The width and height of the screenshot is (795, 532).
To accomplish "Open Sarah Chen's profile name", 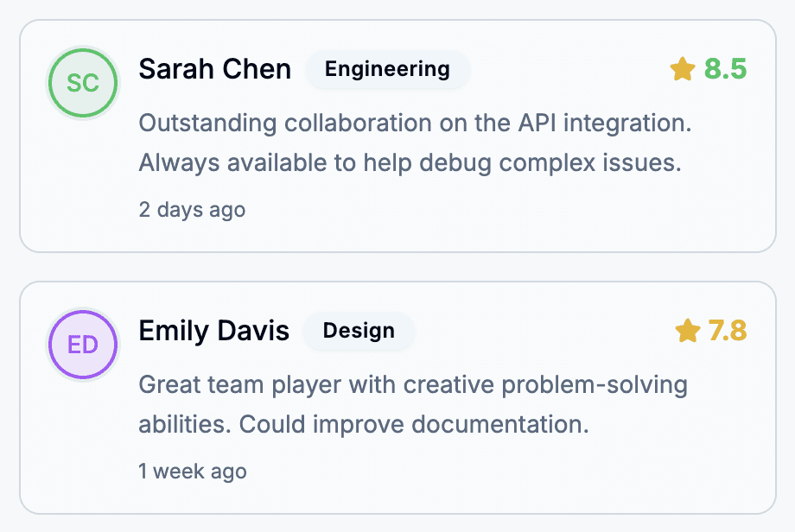I will pos(214,69).
